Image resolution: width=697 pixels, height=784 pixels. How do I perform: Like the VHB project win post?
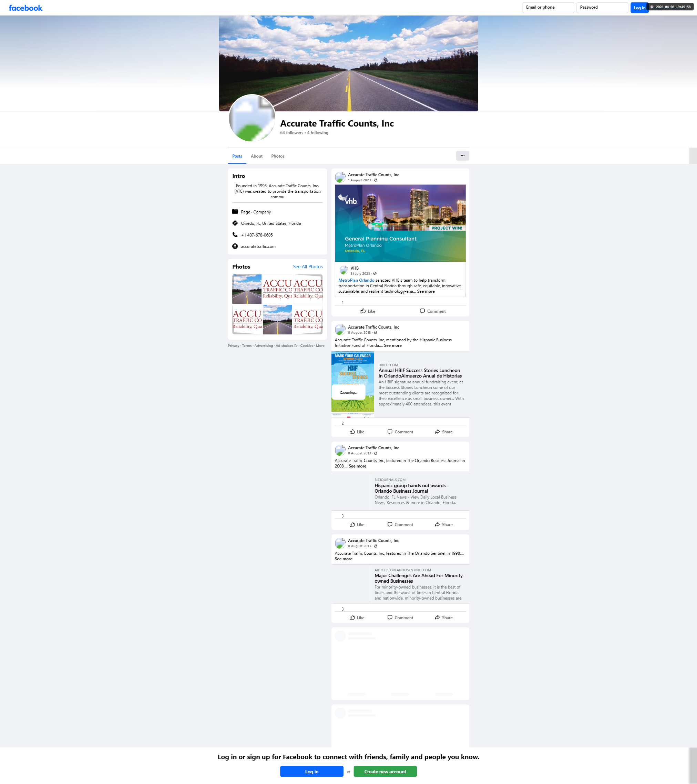pos(368,311)
